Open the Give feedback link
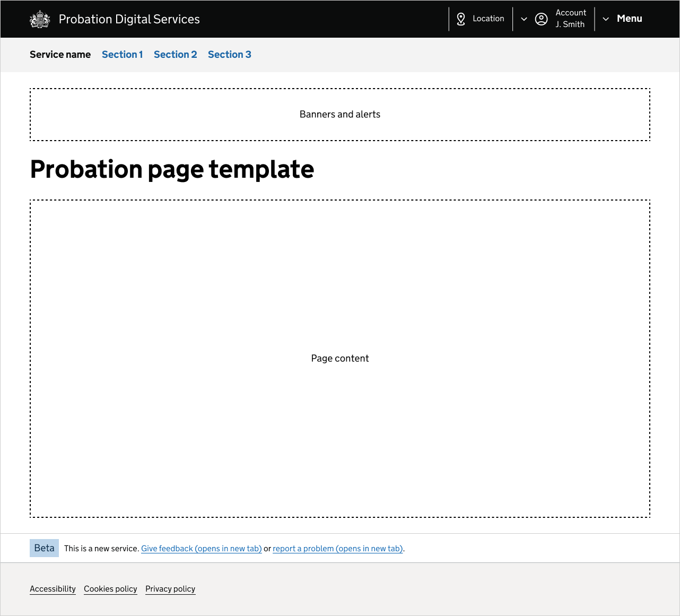The image size is (680, 616). pos(202,549)
